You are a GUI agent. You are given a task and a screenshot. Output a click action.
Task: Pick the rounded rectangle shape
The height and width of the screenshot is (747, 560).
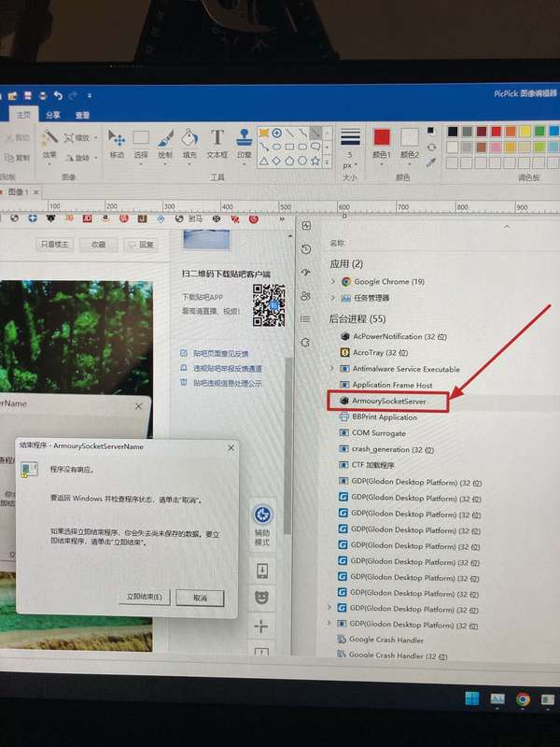pyautogui.click(x=301, y=147)
